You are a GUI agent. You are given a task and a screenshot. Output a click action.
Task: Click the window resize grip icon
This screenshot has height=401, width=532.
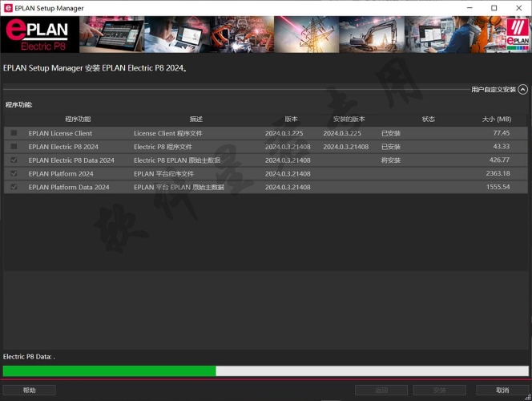(527, 397)
